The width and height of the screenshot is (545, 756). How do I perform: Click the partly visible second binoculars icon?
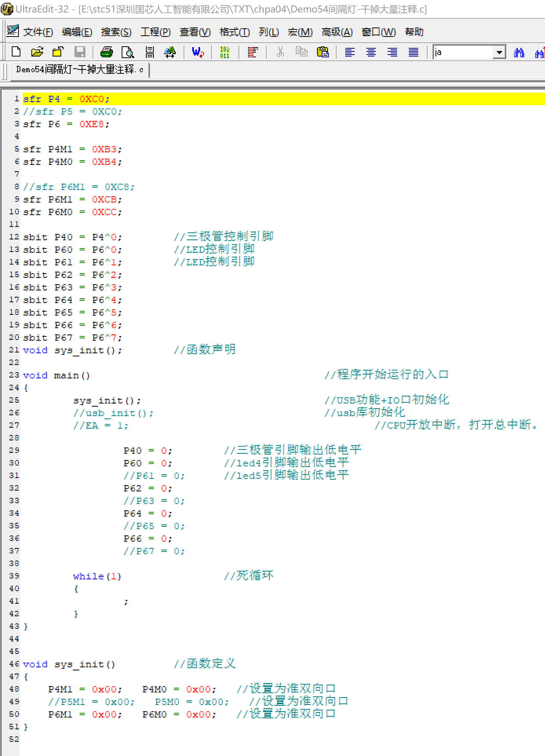tap(540, 52)
